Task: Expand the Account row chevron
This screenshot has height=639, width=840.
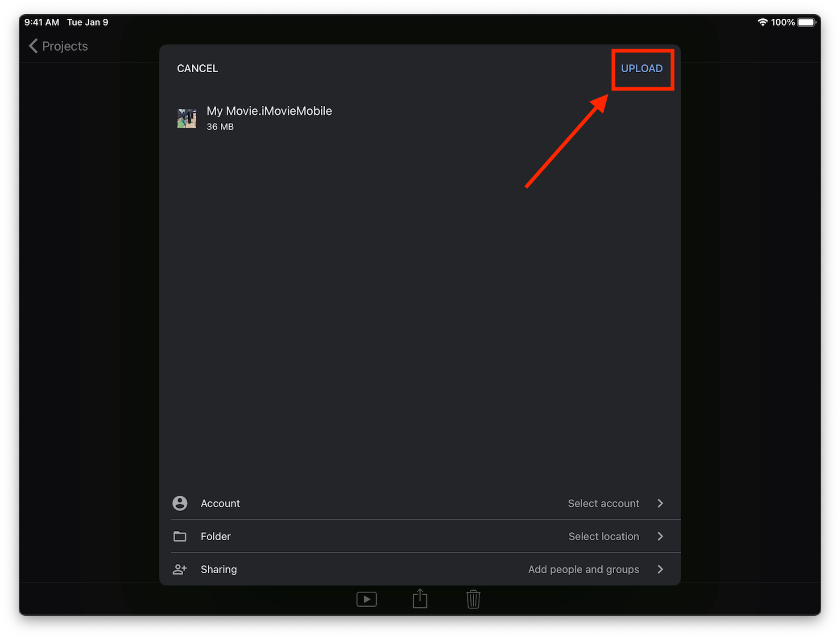Action: point(660,503)
